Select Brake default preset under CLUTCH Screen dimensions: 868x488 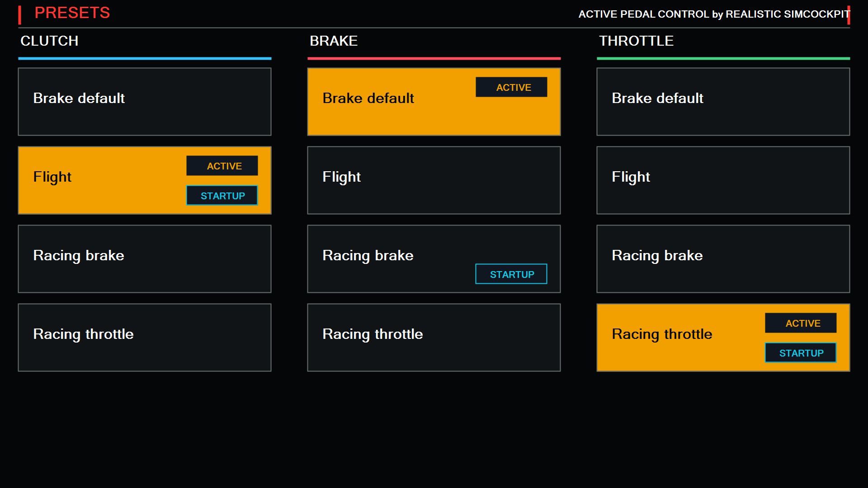coord(145,102)
